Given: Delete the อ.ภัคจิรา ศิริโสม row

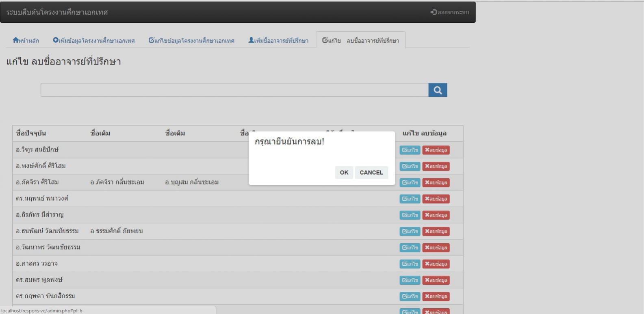Looking at the screenshot, I should pos(436,182).
